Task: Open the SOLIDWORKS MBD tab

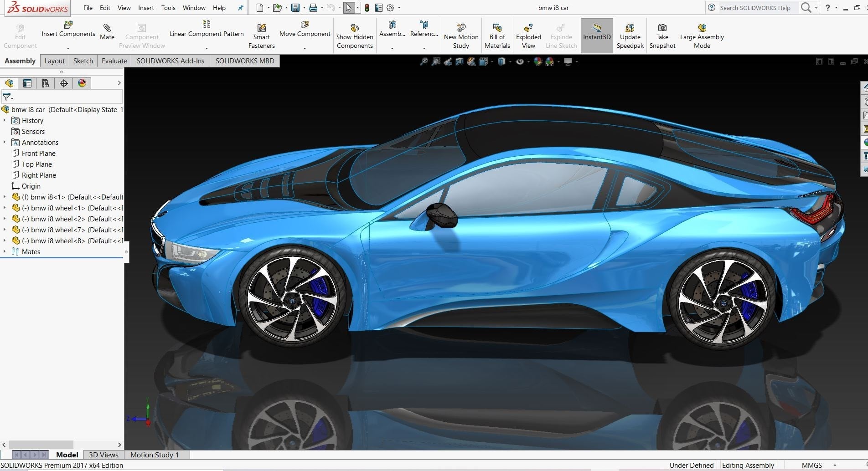Action: [x=245, y=61]
